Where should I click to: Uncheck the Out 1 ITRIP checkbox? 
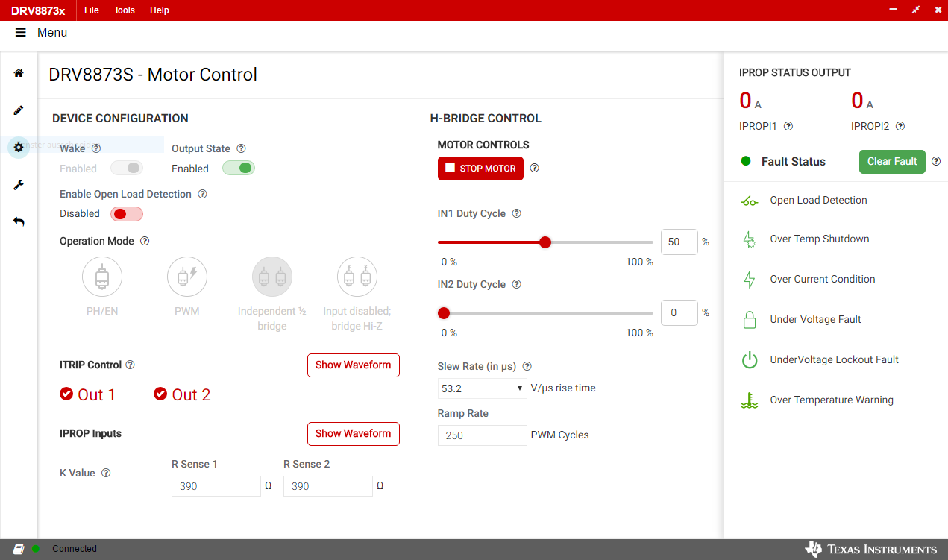coord(66,394)
